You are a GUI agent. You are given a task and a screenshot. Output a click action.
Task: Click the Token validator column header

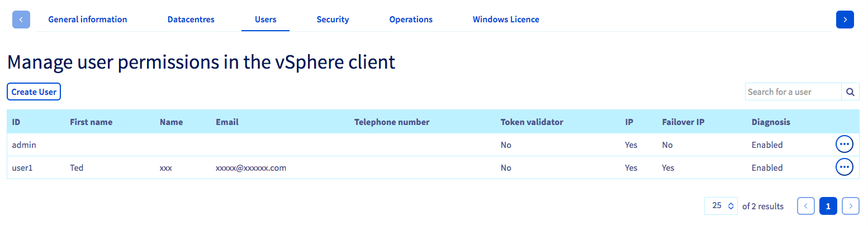click(532, 122)
